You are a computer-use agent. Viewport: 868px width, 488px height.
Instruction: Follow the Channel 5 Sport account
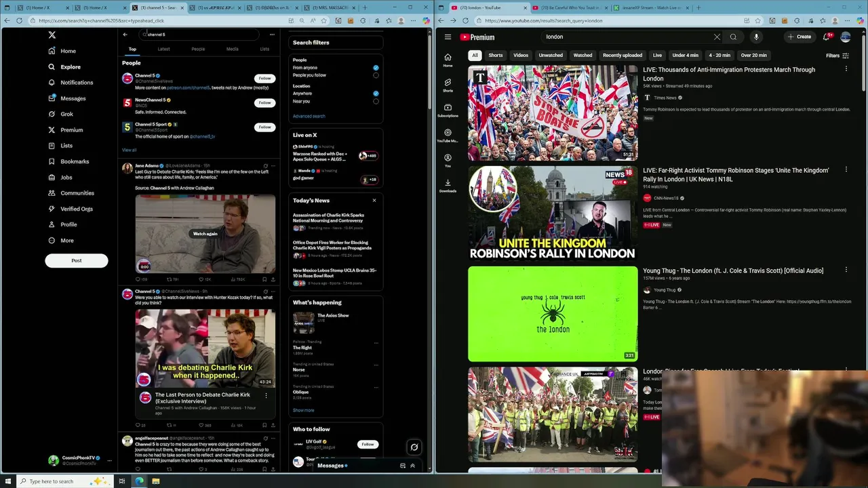(264, 127)
